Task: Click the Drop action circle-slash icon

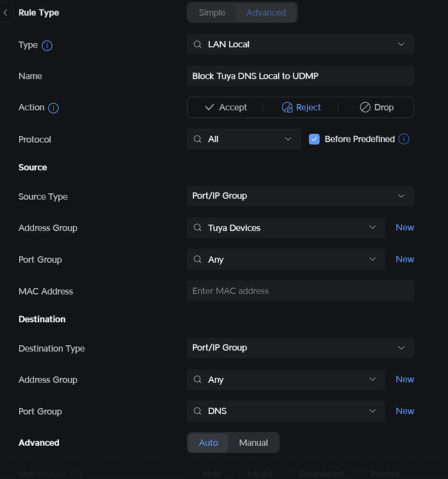Action: click(x=365, y=107)
